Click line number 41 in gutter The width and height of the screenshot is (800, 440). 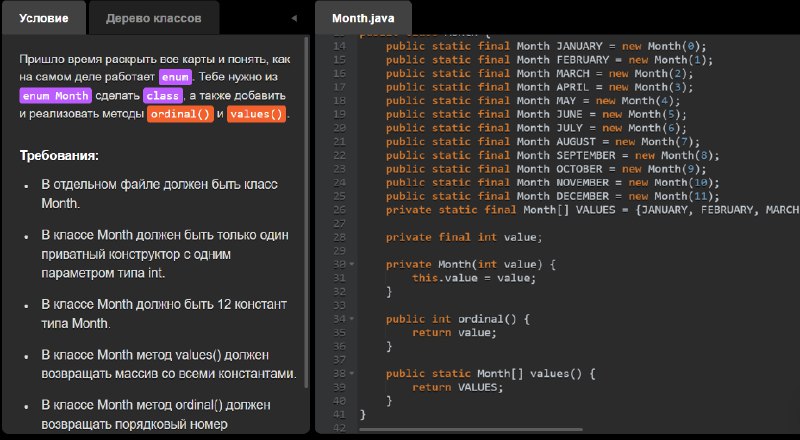pos(339,414)
